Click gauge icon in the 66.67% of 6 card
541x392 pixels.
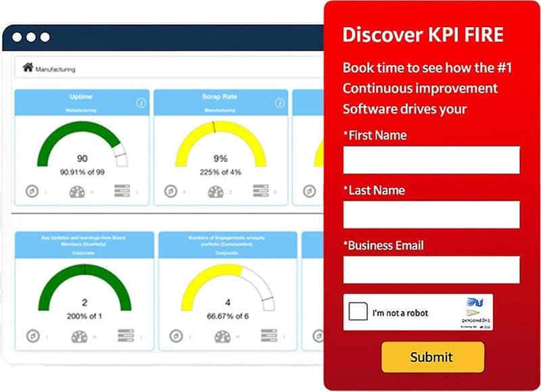222,337
